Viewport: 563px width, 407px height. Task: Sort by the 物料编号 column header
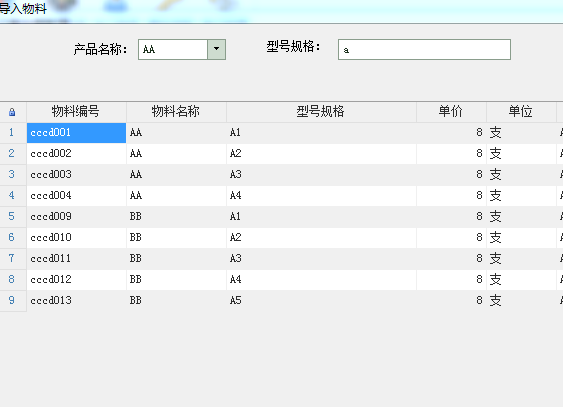coord(76,112)
